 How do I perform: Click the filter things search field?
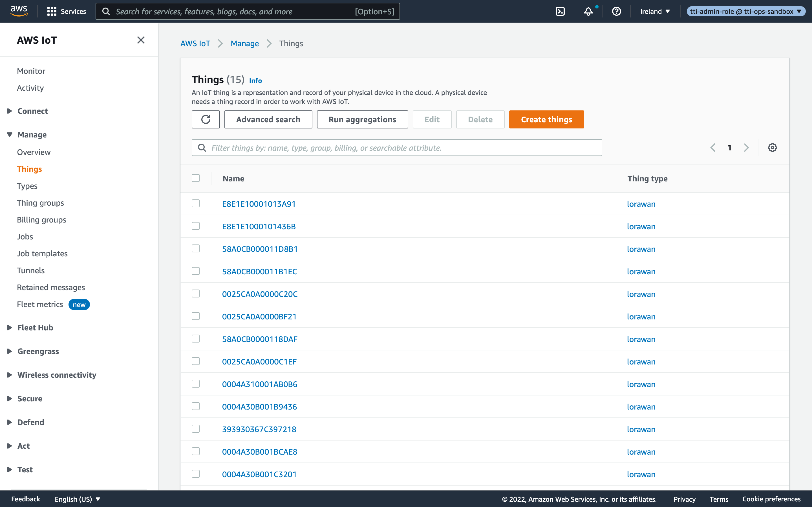(397, 148)
